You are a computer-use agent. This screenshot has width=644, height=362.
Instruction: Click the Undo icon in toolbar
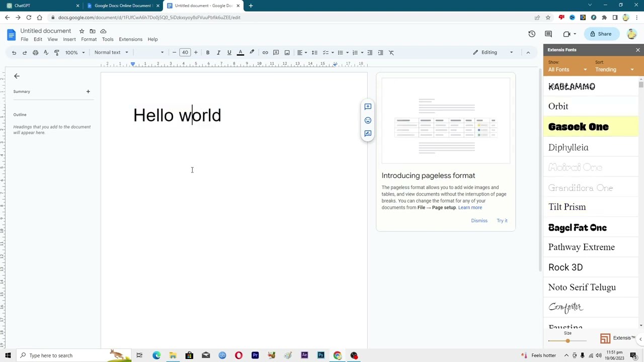tap(14, 52)
